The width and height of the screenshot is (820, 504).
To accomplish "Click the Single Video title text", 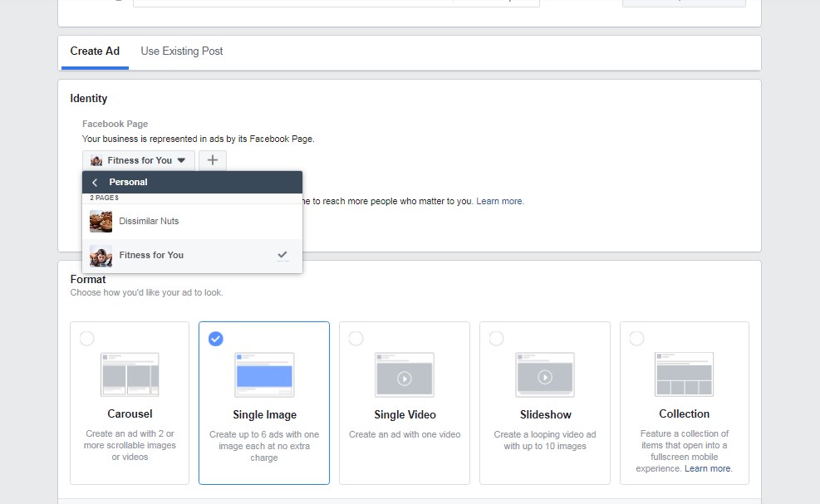I will coord(405,415).
